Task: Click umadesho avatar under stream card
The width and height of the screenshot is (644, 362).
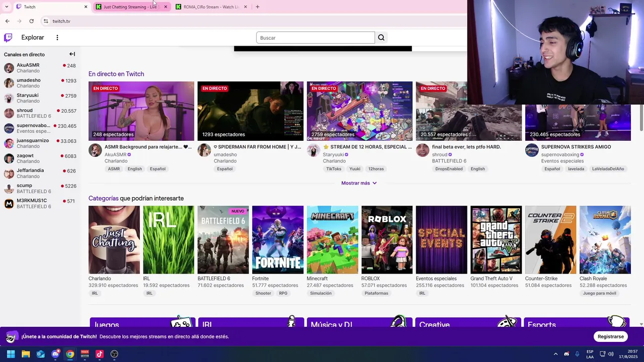Action: click(204, 150)
